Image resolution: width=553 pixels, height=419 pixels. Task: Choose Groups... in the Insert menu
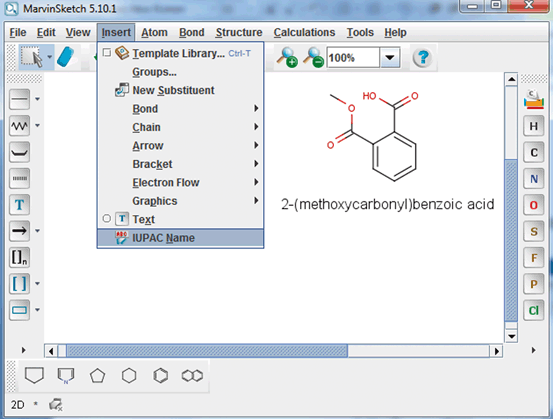tap(180, 72)
